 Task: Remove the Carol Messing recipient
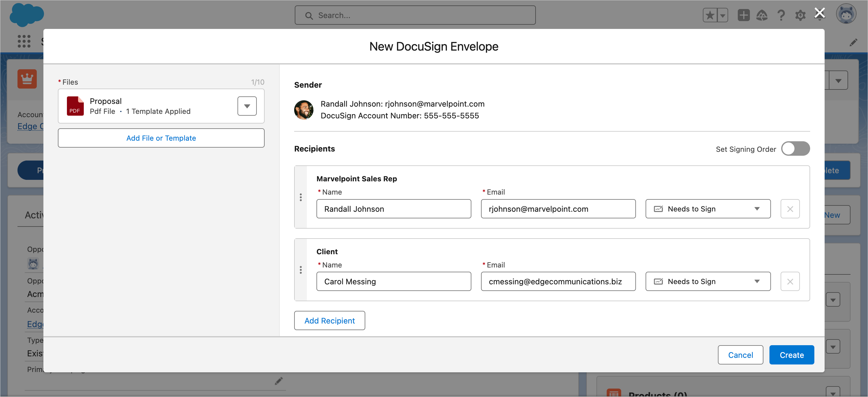790,282
